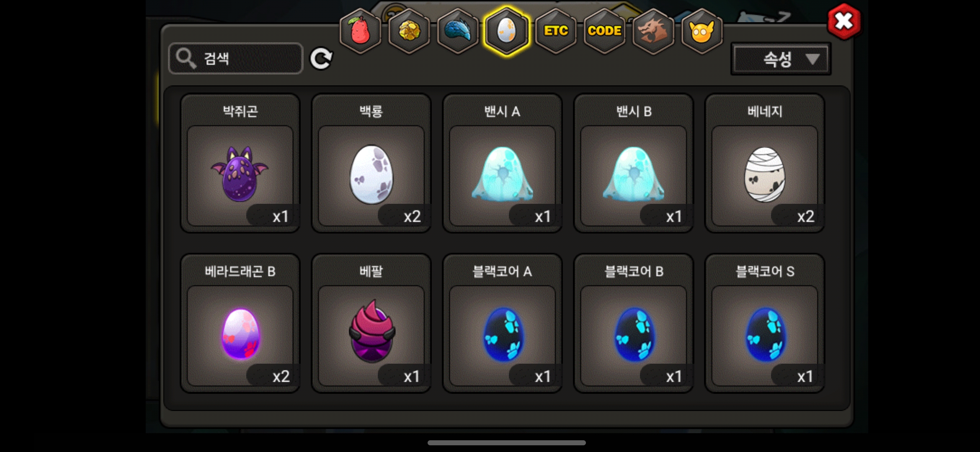Choose the 밴시 A ghost egg
The image size is (980, 452).
tap(502, 163)
